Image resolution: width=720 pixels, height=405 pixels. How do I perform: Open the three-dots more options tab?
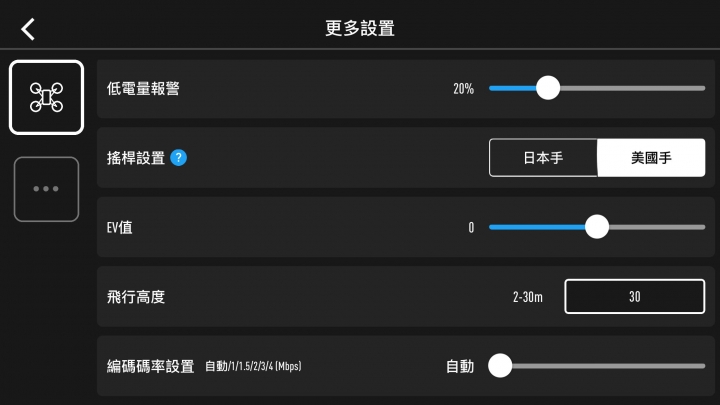coord(46,189)
